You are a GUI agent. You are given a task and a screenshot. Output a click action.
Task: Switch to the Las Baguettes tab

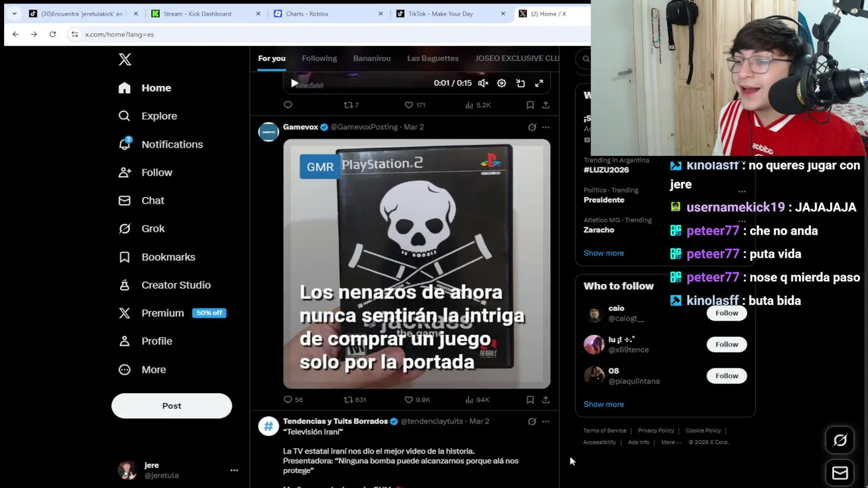click(x=433, y=58)
